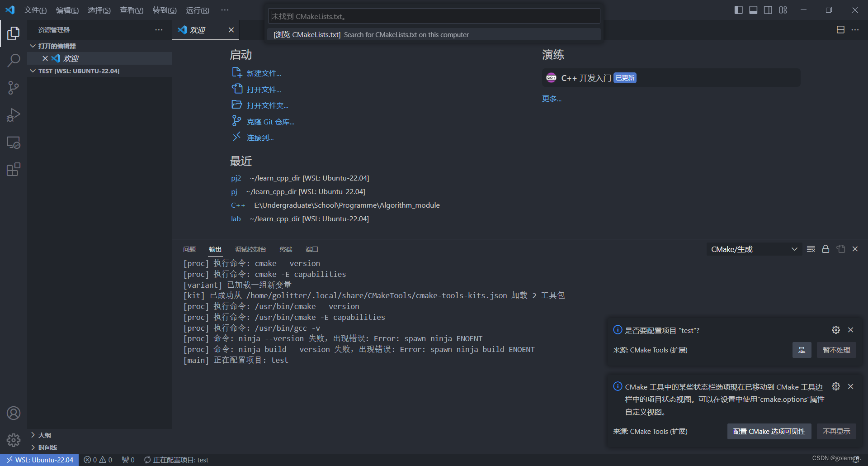Open gear on CMake options notification
The height and width of the screenshot is (466, 868).
[x=836, y=386]
